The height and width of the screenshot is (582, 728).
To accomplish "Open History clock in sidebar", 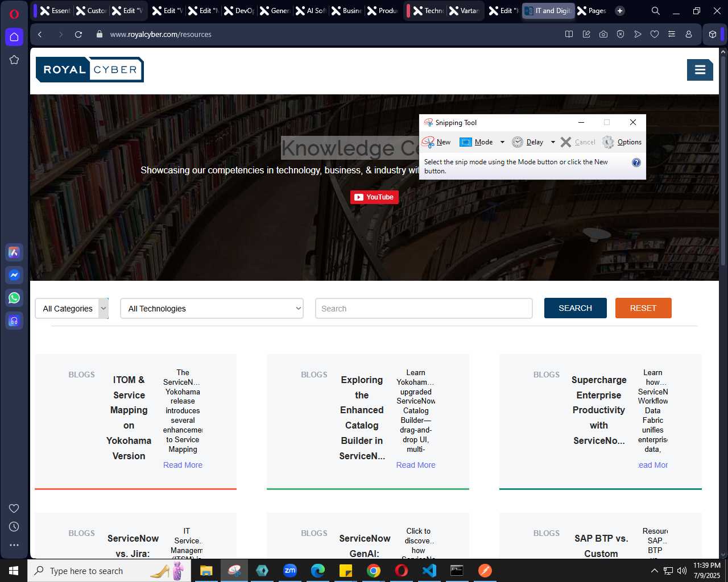I will click(x=14, y=526).
